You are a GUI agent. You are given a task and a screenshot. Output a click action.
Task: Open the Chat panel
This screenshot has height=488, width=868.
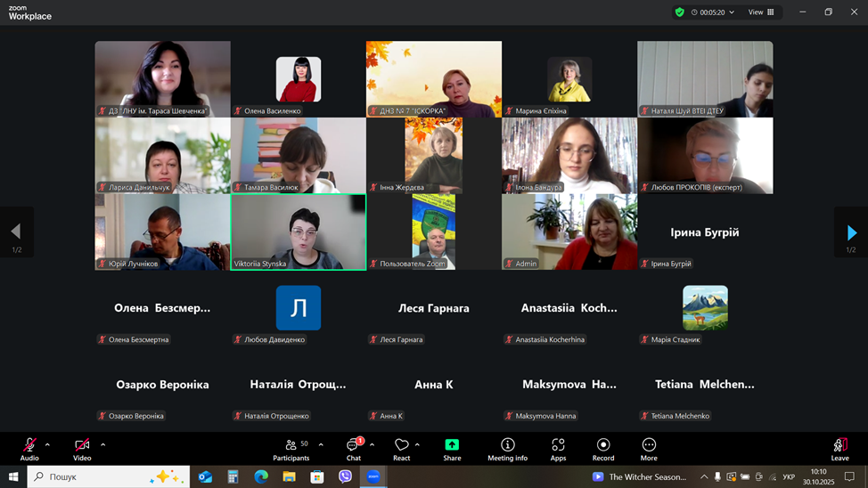click(x=353, y=449)
